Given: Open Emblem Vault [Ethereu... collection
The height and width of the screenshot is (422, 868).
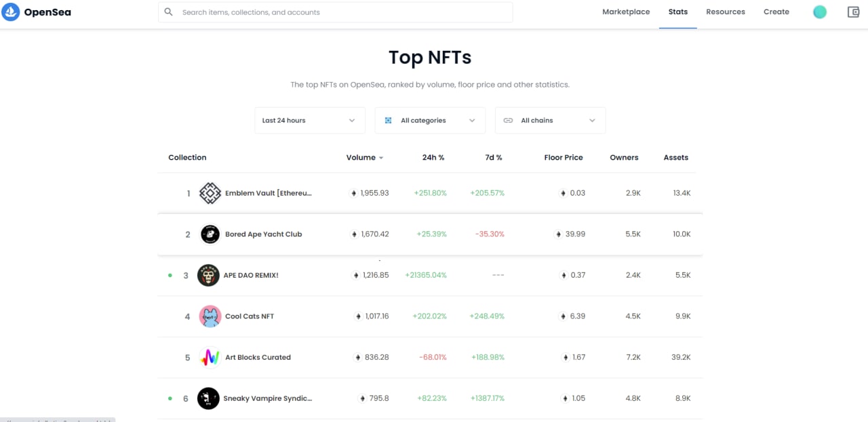Looking at the screenshot, I should pyautogui.click(x=269, y=193).
